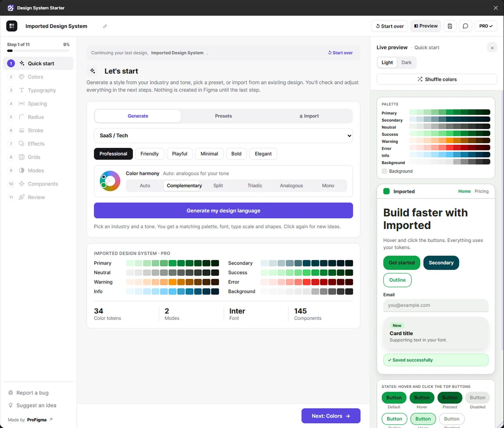Click Primary palette row in Live preview
This screenshot has width=504, height=428.
(436, 113)
